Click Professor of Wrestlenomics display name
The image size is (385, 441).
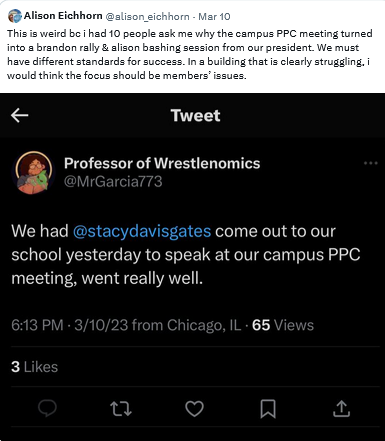tap(162, 163)
